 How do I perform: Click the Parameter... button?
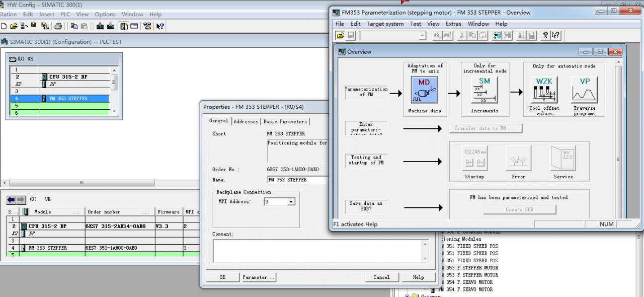[259, 277]
